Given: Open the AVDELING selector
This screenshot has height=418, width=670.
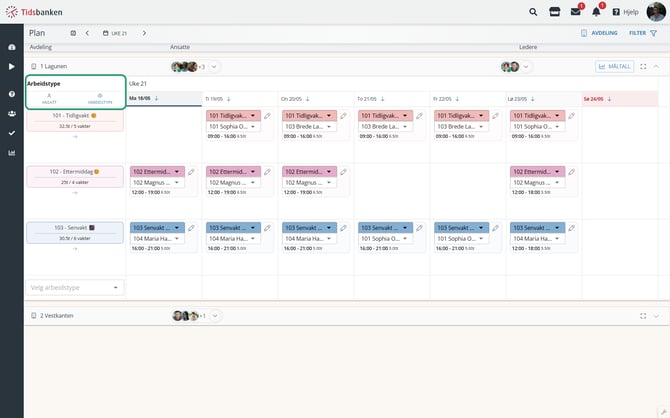Looking at the screenshot, I should coord(599,33).
